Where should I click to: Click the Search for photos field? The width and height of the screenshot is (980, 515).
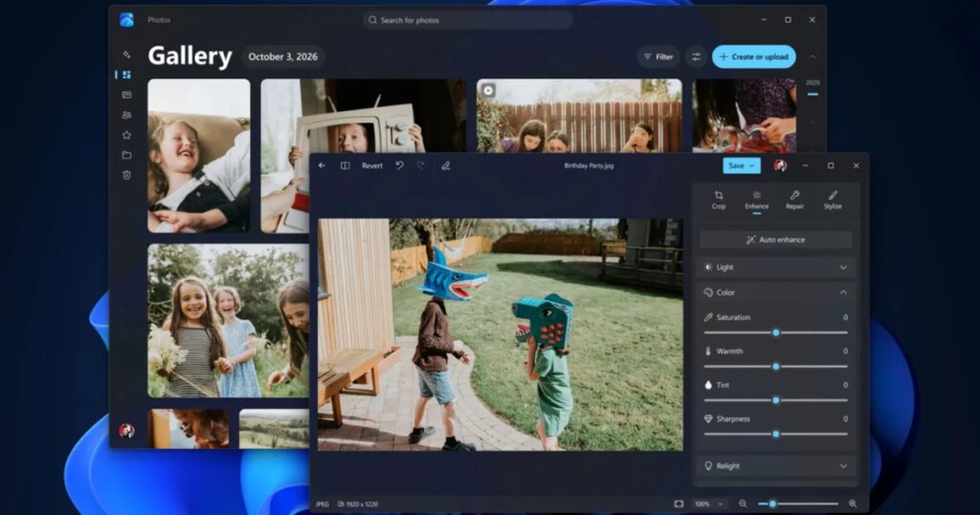(x=467, y=20)
